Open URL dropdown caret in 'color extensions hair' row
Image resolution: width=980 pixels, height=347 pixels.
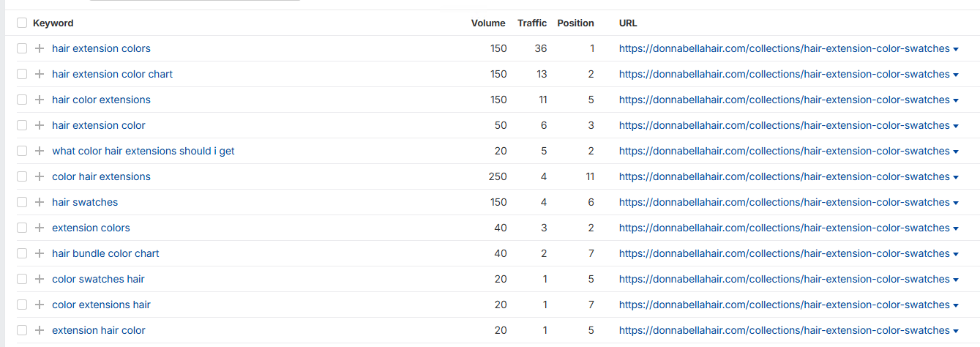956,305
